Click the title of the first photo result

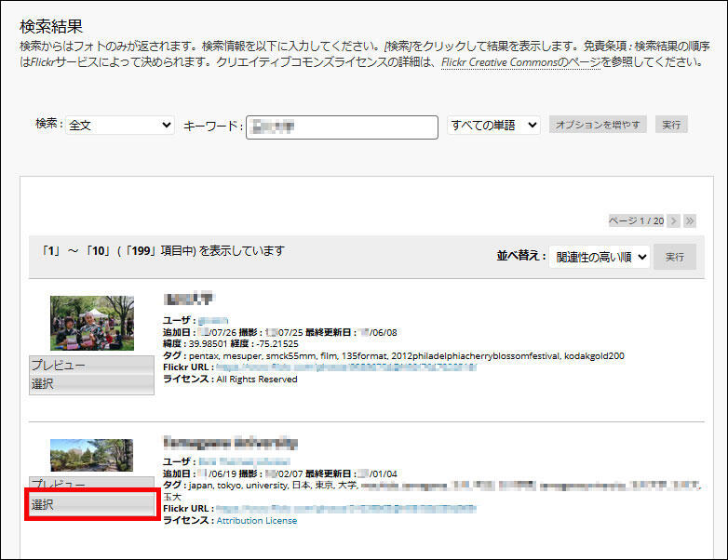tap(188, 299)
